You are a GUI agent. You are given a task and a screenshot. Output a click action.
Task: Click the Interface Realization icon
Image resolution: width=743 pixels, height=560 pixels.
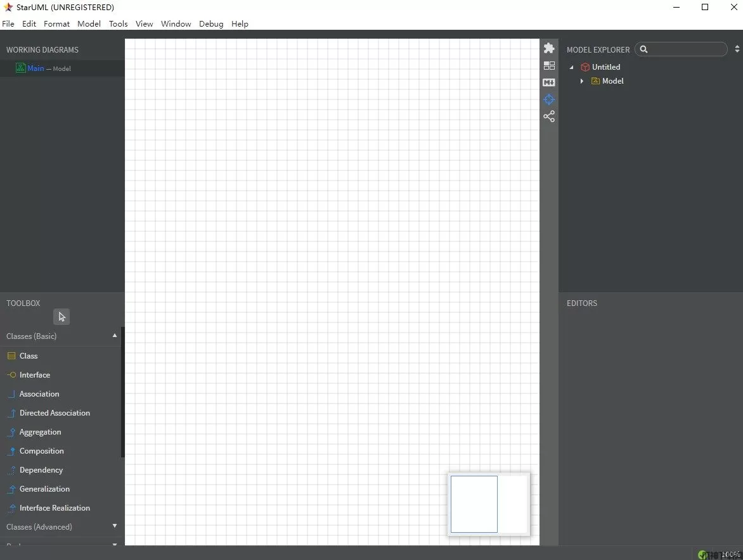(x=11, y=508)
